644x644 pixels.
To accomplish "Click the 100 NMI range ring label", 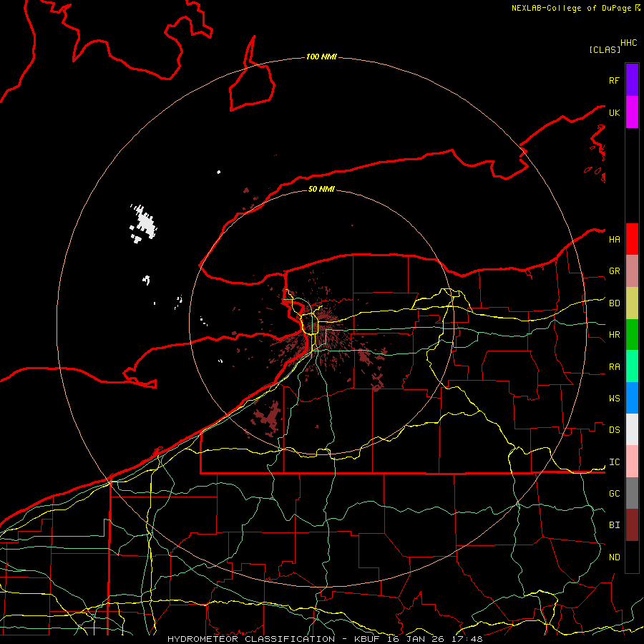I will point(321,57).
